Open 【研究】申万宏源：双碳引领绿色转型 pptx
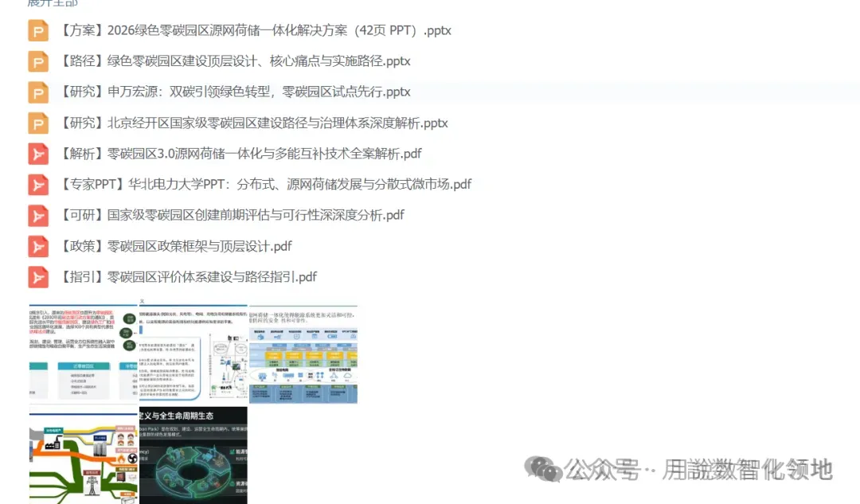 point(235,92)
